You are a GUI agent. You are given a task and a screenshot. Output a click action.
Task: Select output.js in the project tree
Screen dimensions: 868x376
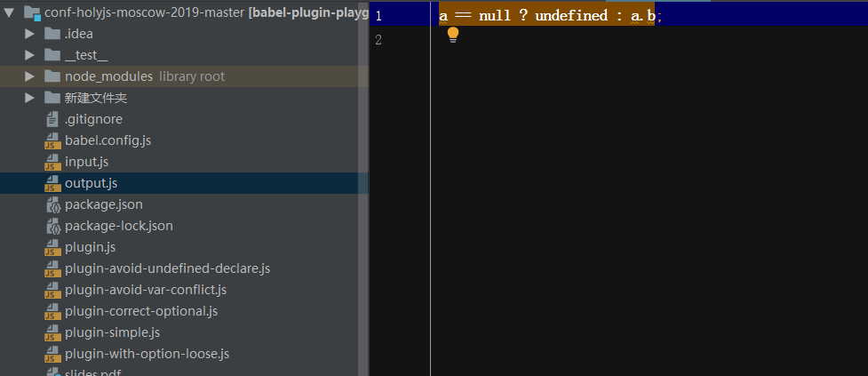coord(91,183)
